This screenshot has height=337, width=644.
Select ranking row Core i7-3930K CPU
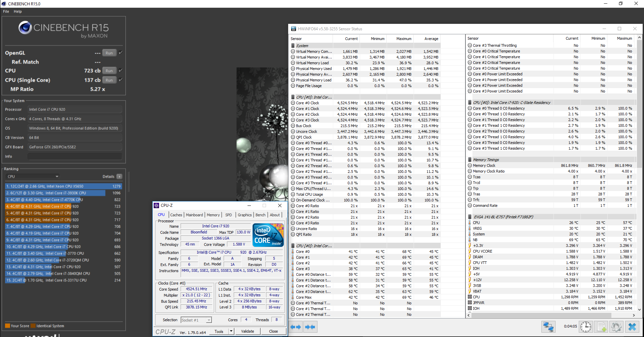coord(64,193)
